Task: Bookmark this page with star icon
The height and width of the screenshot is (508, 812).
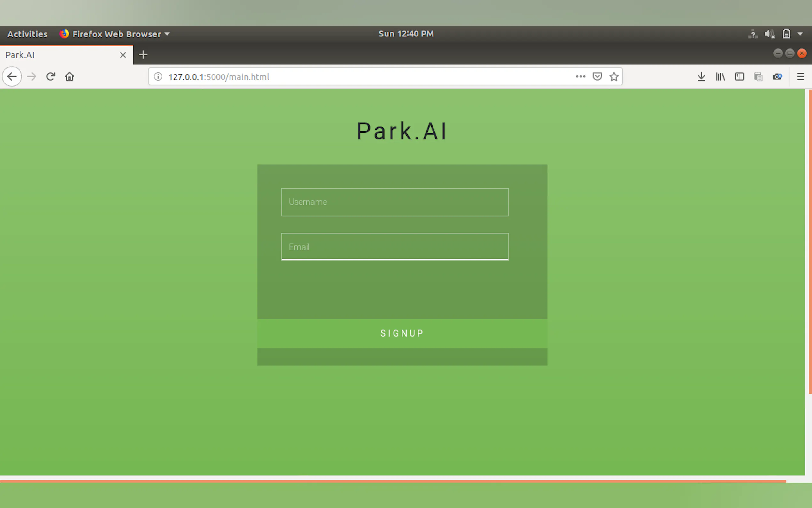Action: pos(614,76)
